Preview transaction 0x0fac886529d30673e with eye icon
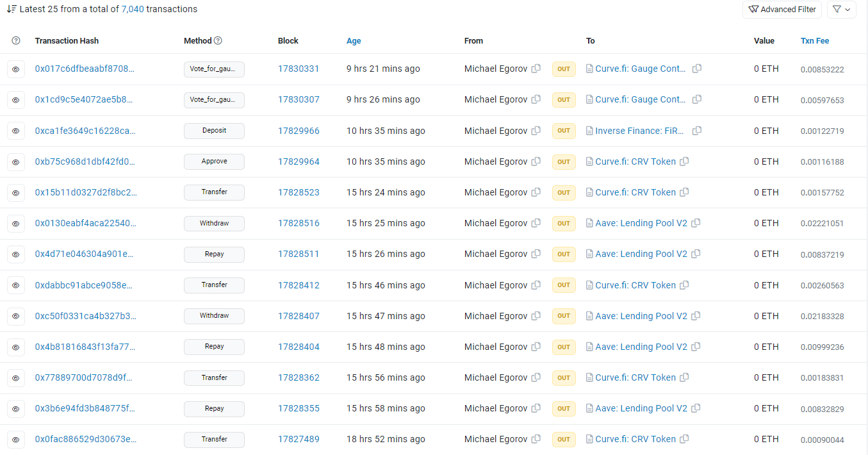This screenshot has width=868, height=455. 16,440
